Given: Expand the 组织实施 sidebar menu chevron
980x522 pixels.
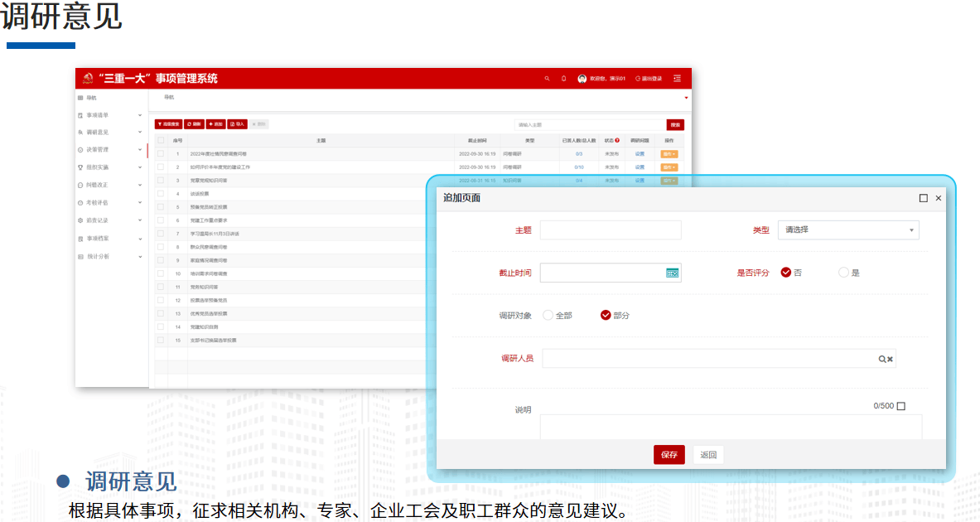Looking at the screenshot, I should [140, 167].
